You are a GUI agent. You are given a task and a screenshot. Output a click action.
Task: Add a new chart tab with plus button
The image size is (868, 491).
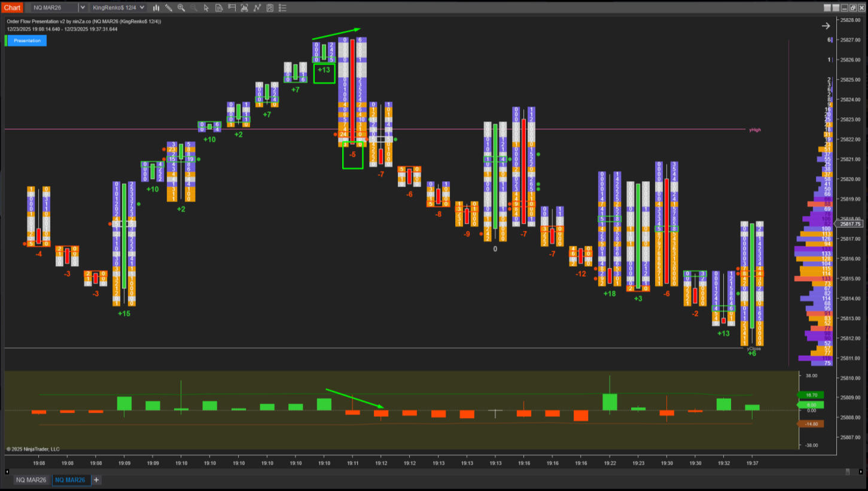pos(96,480)
